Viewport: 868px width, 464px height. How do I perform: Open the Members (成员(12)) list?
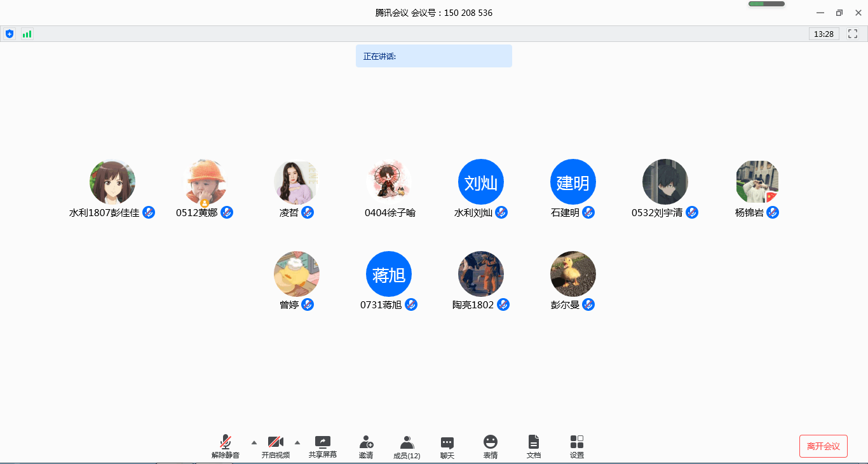click(x=407, y=447)
